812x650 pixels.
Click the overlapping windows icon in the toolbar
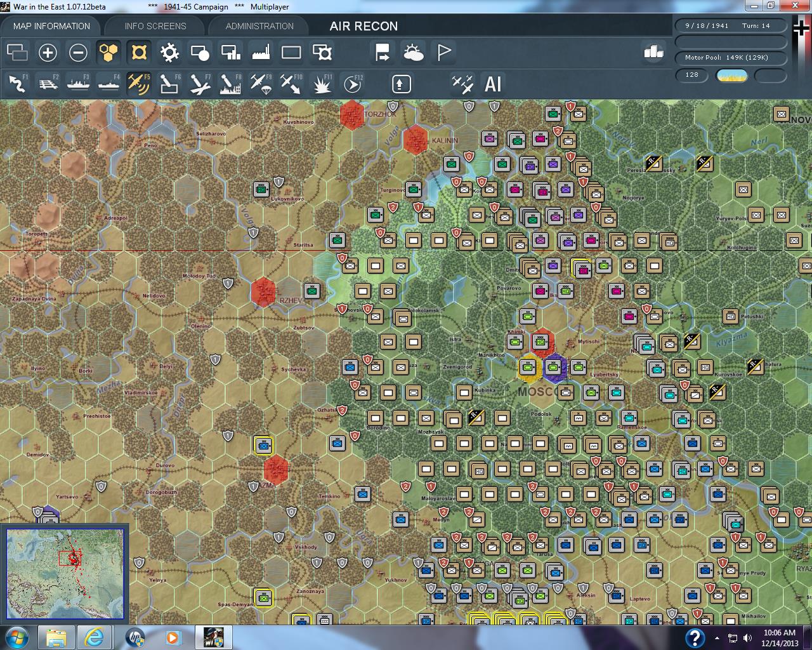click(17, 53)
